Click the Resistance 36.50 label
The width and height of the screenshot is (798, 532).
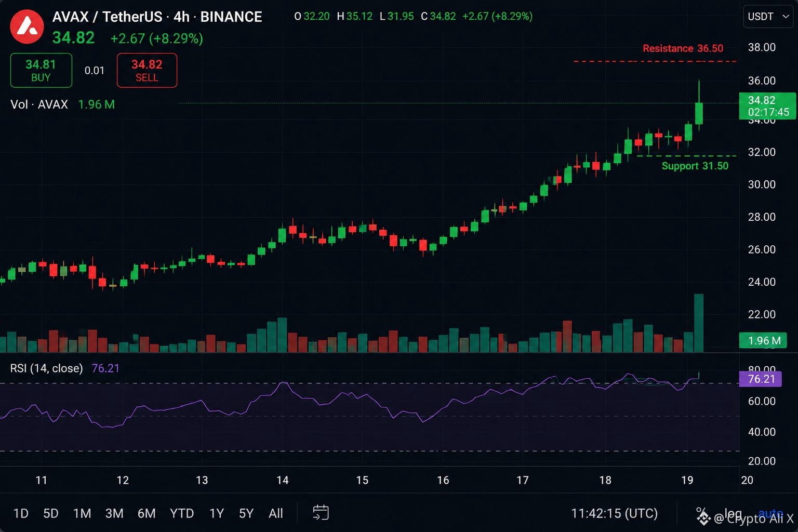(x=683, y=48)
